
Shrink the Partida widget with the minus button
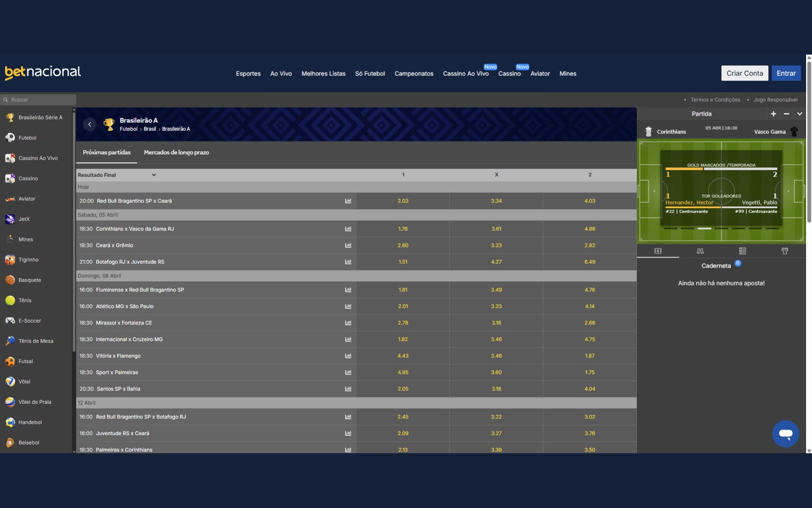786,114
